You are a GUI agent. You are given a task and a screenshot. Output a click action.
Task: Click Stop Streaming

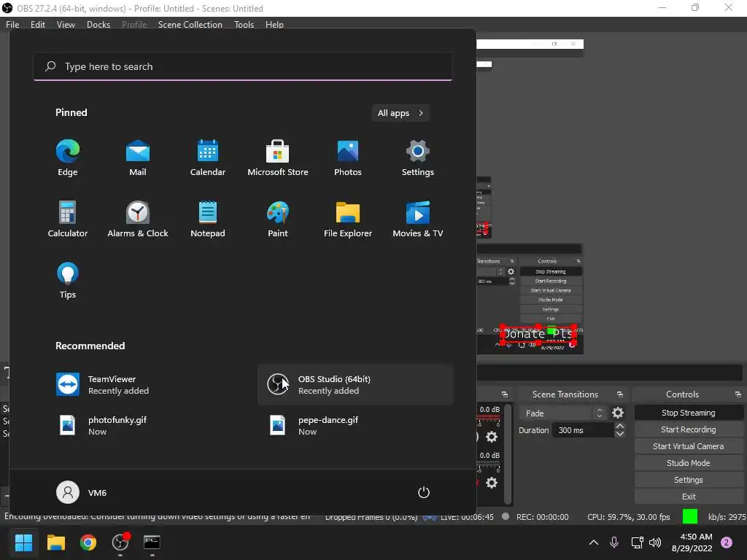coord(689,413)
